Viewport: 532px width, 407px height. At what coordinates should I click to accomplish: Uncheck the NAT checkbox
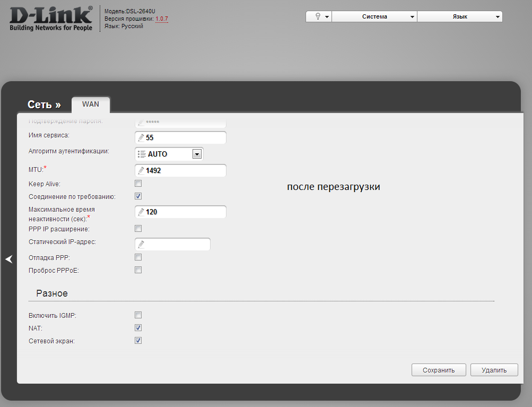click(138, 327)
